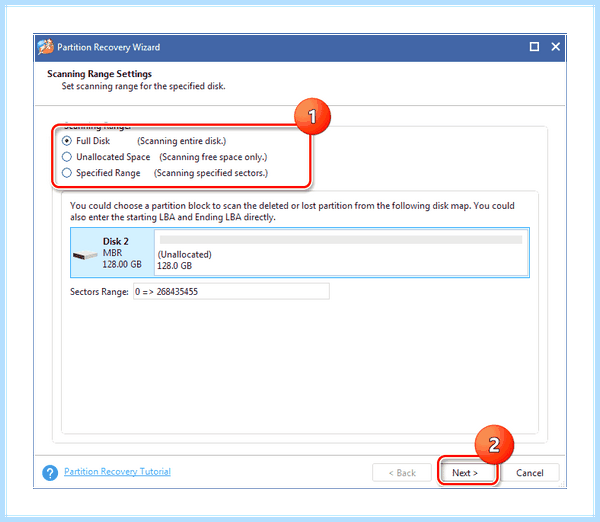
Task: Close the Partition Recovery Wizard window
Action: (x=555, y=47)
